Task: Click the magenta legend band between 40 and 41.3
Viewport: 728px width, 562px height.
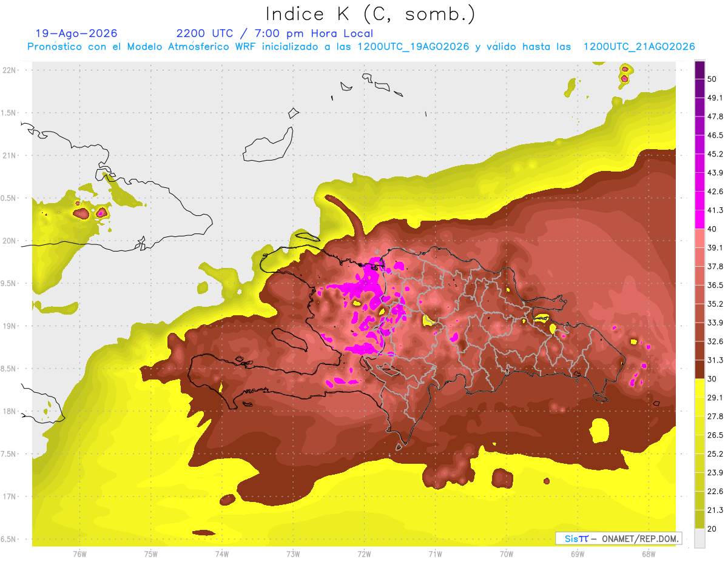Action: coord(699,219)
